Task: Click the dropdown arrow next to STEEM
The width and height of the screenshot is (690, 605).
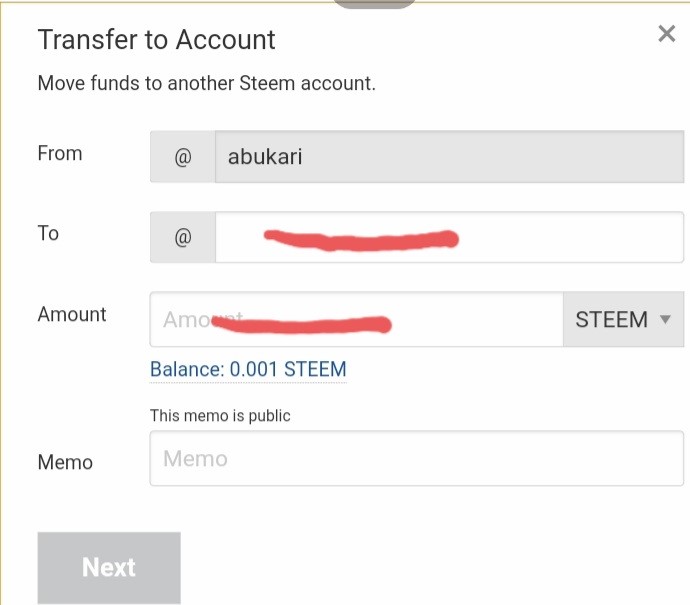Action: [x=665, y=320]
